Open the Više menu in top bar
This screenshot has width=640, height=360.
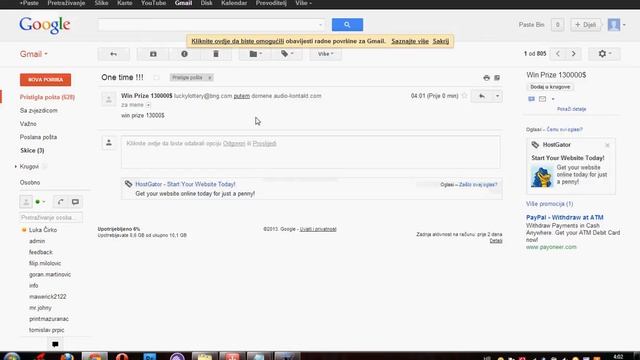click(303, 3)
